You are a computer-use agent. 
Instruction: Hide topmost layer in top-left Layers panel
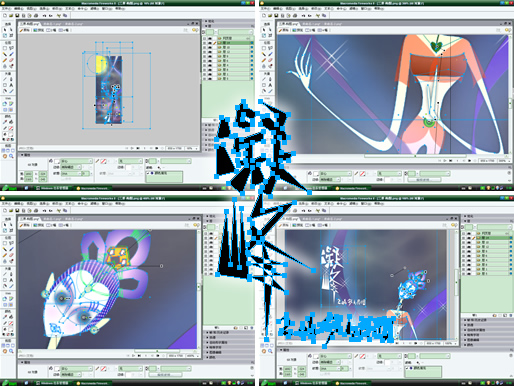(x=210, y=39)
